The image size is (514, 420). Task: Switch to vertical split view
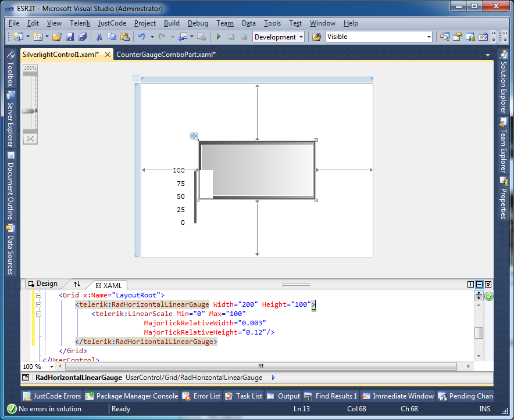pyautogui.click(x=470, y=284)
